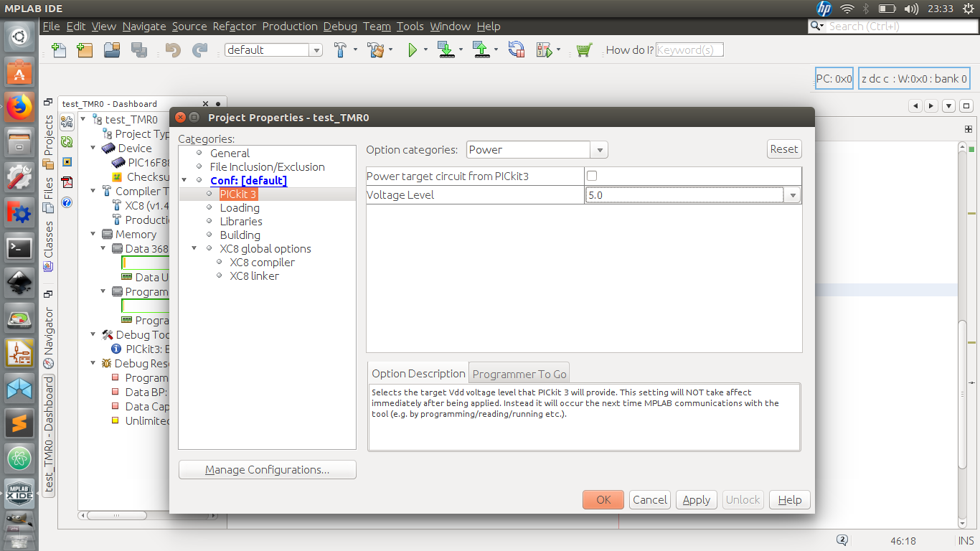Launch Firefox from the Ubuntu dock
The image size is (980, 551).
click(x=19, y=108)
